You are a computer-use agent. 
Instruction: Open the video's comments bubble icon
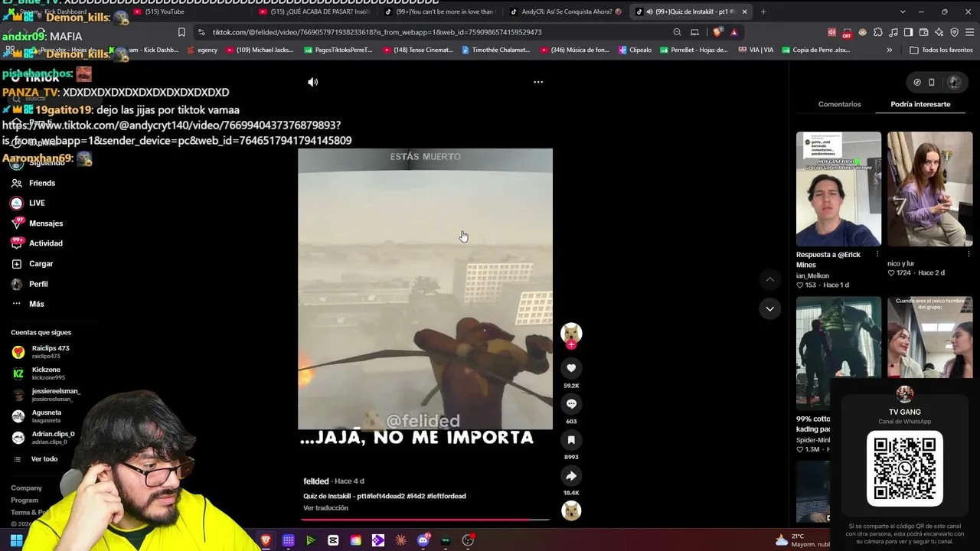(571, 404)
